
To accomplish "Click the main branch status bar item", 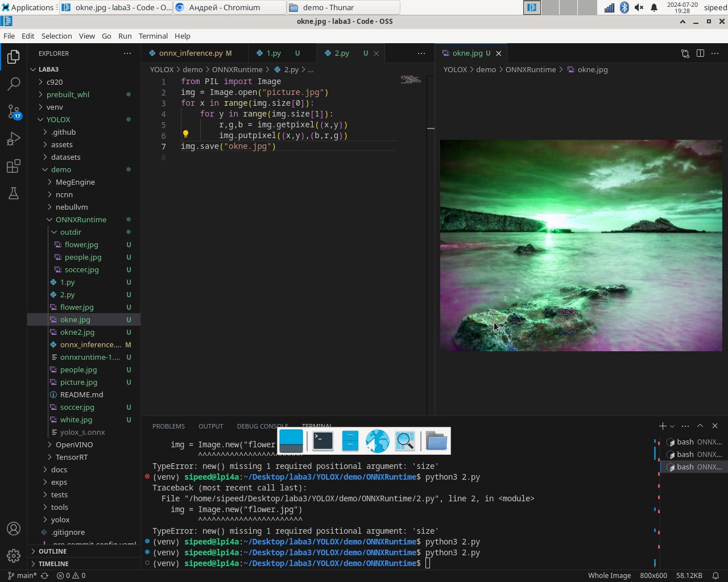I will 22,575.
